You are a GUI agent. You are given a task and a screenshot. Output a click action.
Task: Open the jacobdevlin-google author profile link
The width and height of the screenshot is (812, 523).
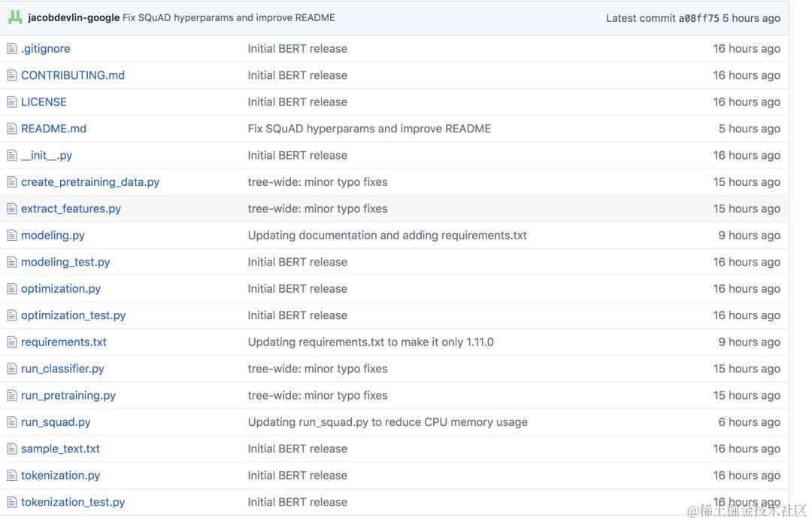(74, 17)
